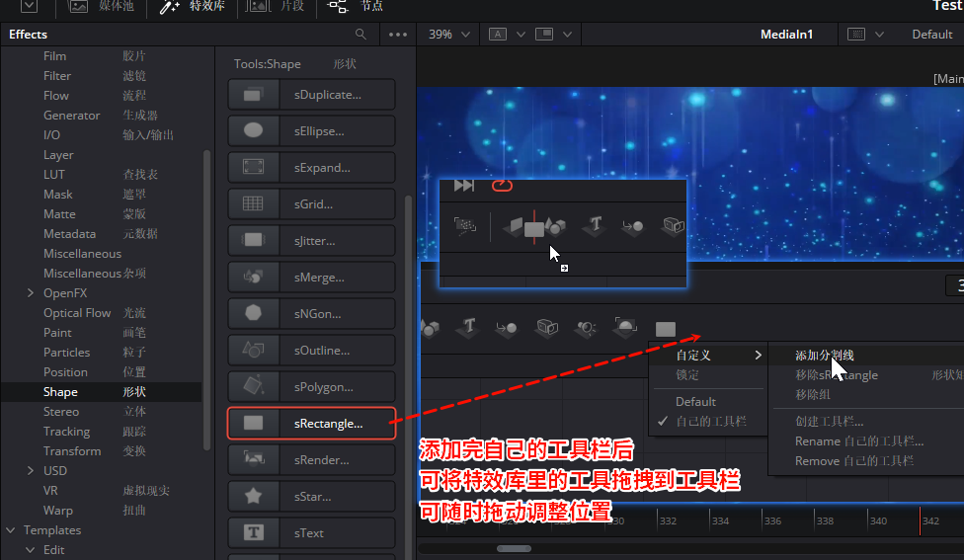Select the sRender tool button
964x560 pixels.
[312, 460]
